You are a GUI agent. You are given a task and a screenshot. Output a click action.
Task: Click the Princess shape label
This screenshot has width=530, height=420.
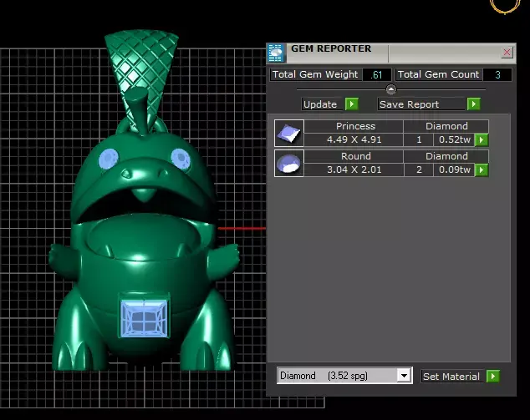click(x=355, y=126)
